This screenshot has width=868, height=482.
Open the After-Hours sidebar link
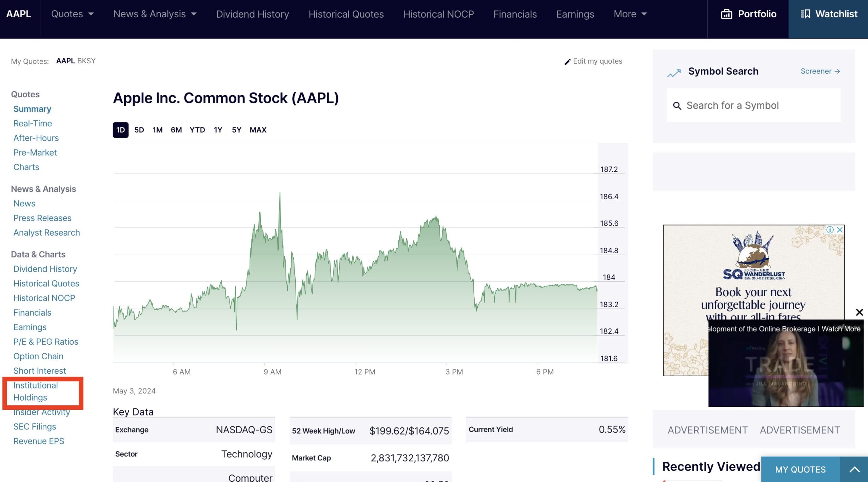coord(36,138)
